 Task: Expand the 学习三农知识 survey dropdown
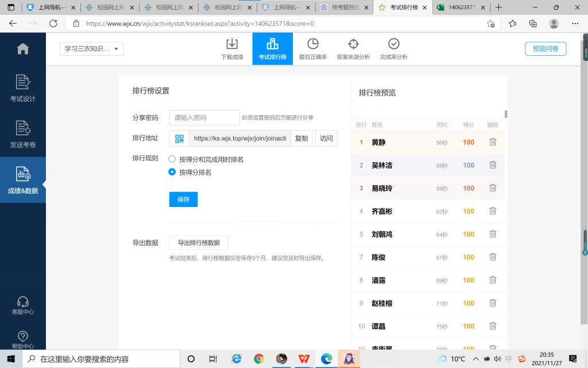point(92,49)
